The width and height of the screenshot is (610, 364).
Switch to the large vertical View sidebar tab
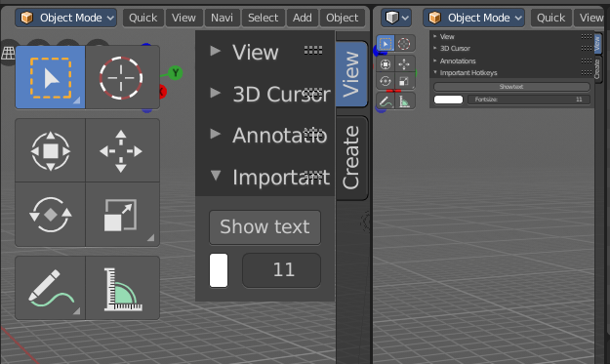(x=351, y=74)
